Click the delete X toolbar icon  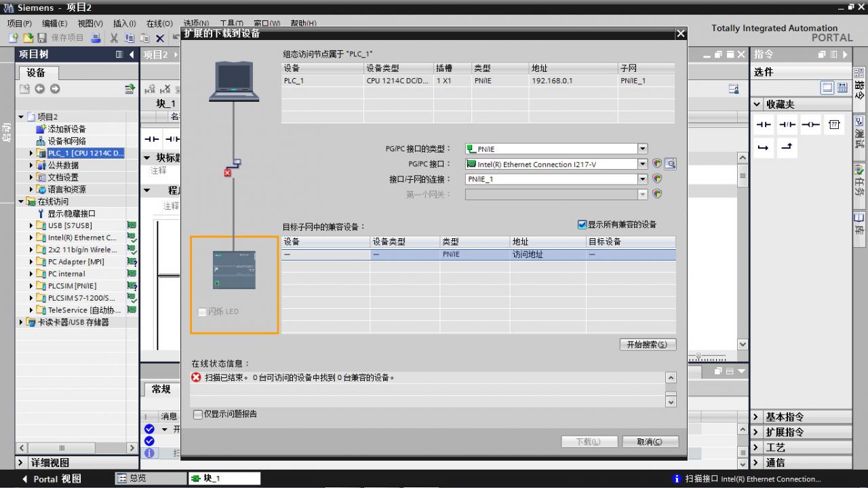tap(160, 39)
